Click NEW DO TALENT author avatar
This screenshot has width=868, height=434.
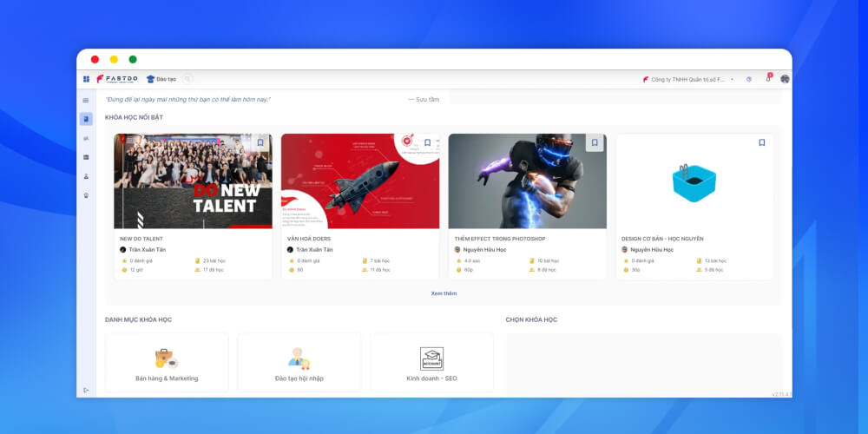(123, 250)
